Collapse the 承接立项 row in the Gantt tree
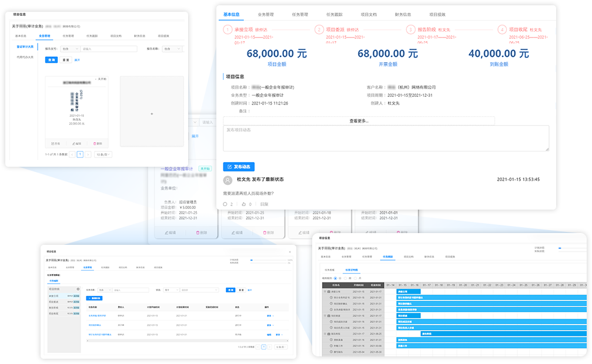Viewport: 592px width, 364px height. 325,292
